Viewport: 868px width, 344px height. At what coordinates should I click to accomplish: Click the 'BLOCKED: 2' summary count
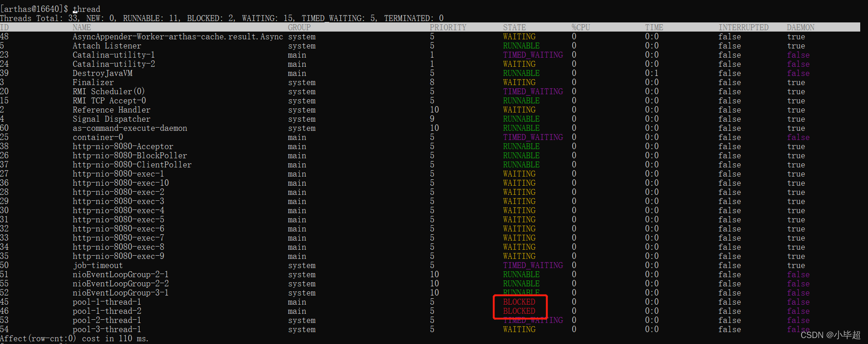click(x=210, y=18)
